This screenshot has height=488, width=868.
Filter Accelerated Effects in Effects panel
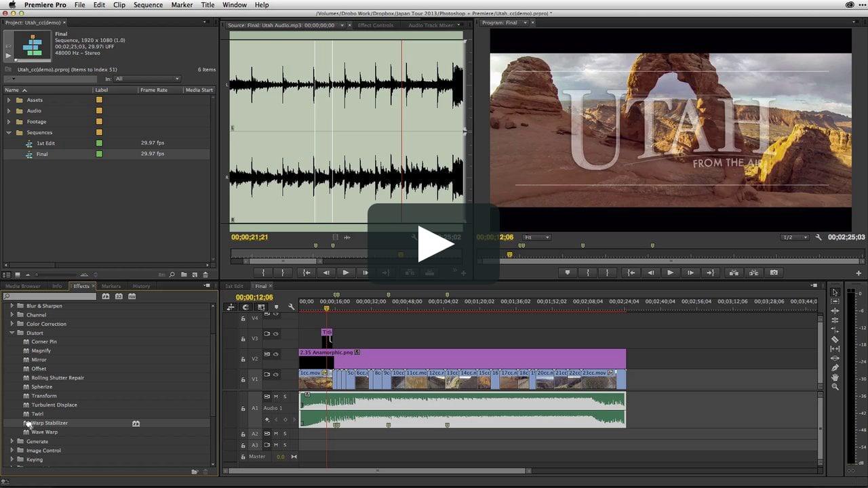tap(106, 296)
